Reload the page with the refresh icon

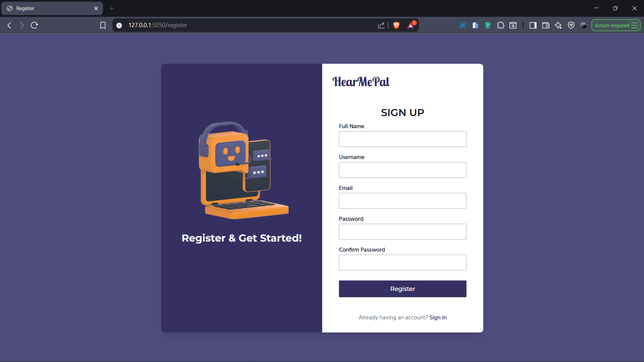click(x=34, y=25)
